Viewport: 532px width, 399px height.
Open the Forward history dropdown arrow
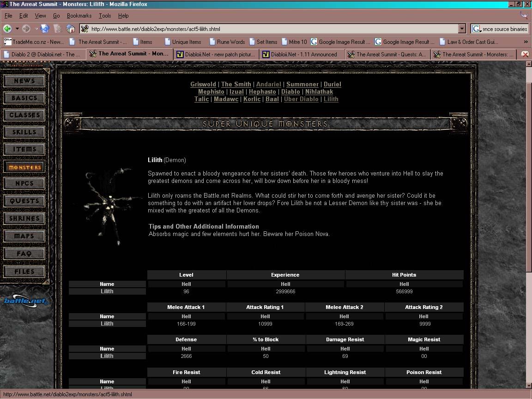pos(36,29)
